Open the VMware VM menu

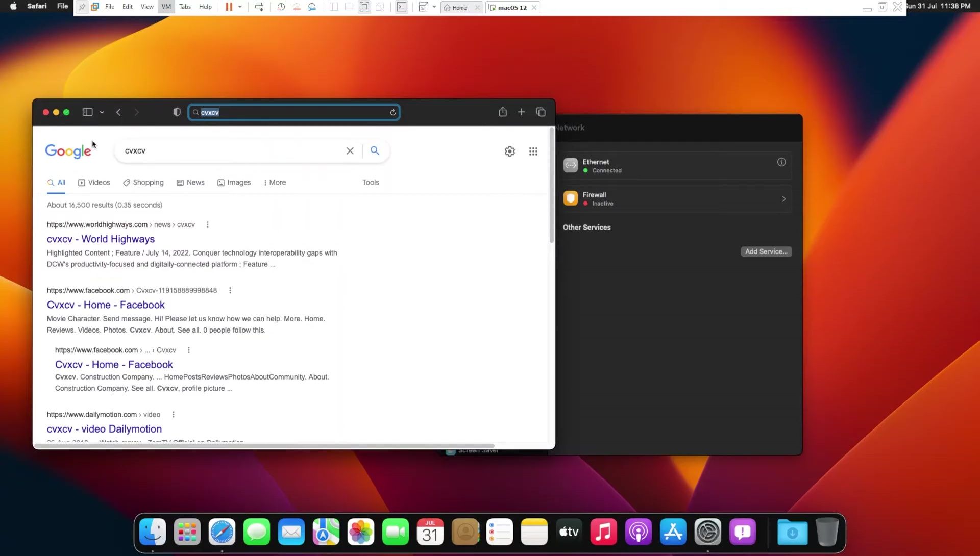coord(166,7)
